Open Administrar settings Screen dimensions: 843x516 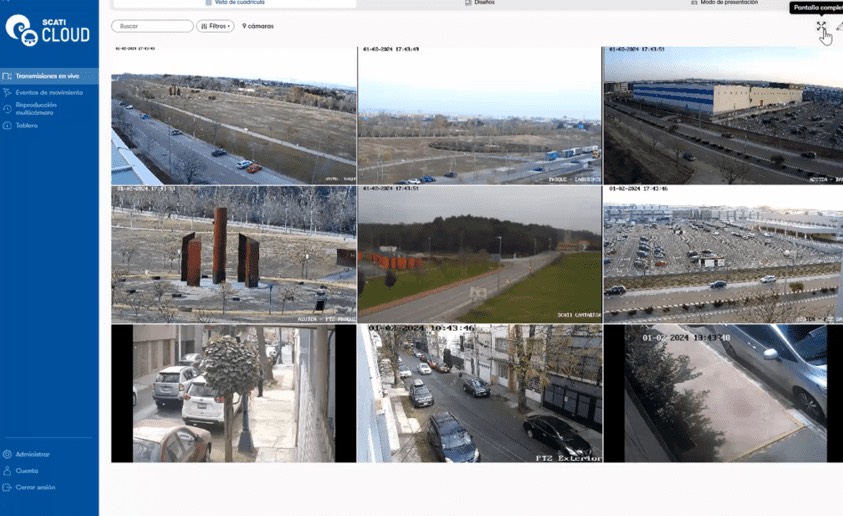tap(32, 454)
